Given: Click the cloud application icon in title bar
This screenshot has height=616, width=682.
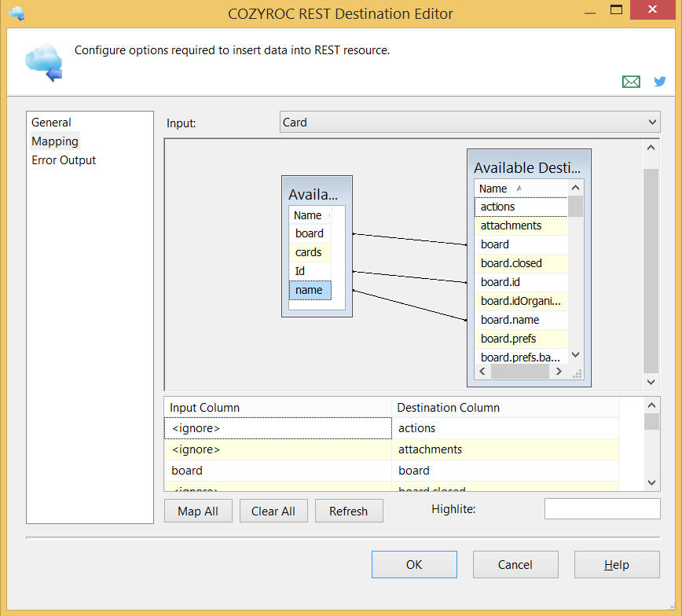Looking at the screenshot, I should 17,13.
